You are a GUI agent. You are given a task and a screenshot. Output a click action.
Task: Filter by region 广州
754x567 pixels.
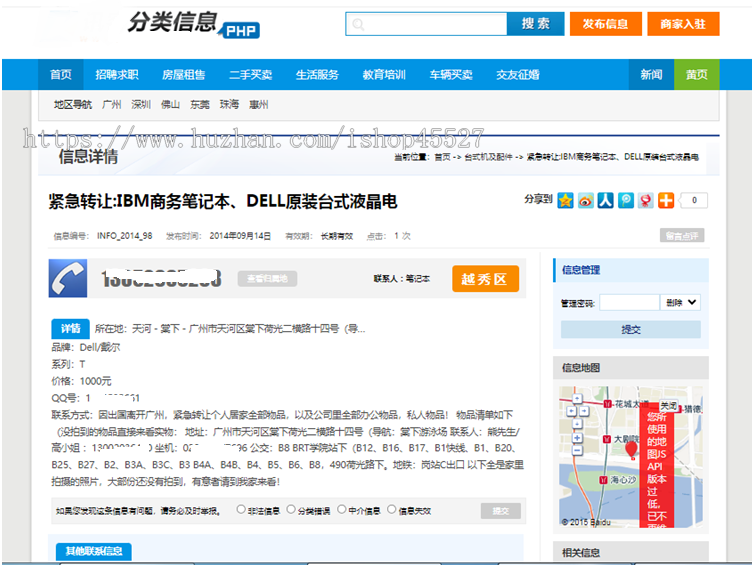click(x=112, y=104)
